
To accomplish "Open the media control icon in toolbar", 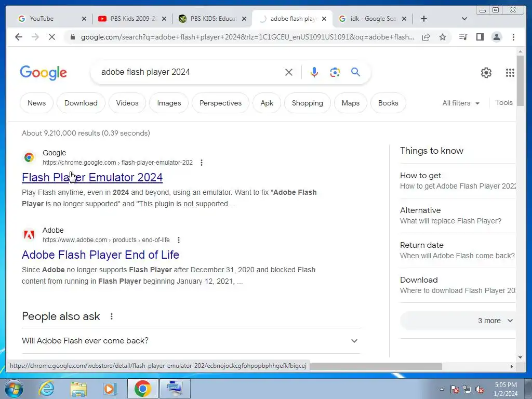I will click(463, 37).
